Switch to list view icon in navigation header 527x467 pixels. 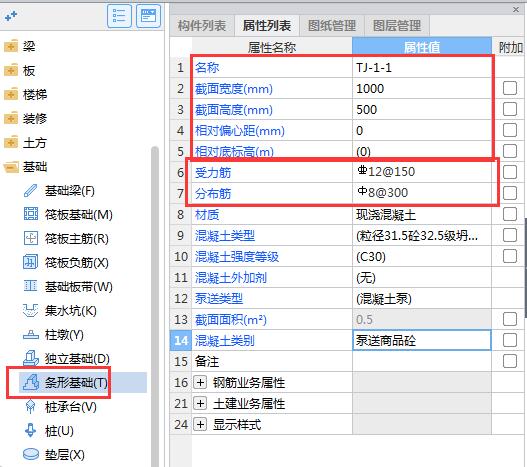click(119, 16)
